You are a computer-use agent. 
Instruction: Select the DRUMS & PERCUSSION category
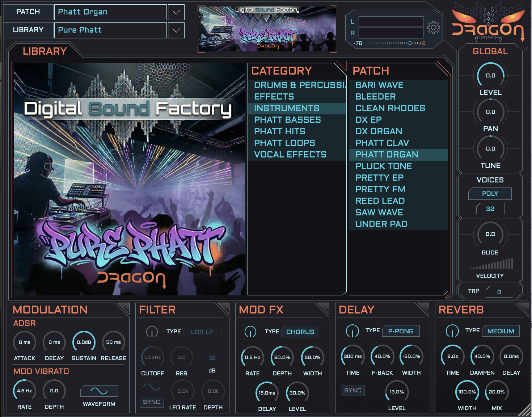pos(297,85)
